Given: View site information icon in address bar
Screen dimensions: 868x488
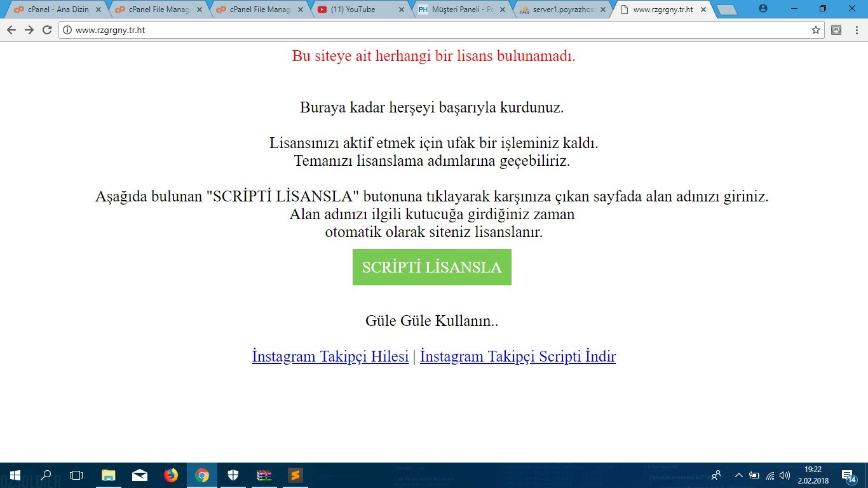Looking at the screenshot, I should tap(67, 30).
